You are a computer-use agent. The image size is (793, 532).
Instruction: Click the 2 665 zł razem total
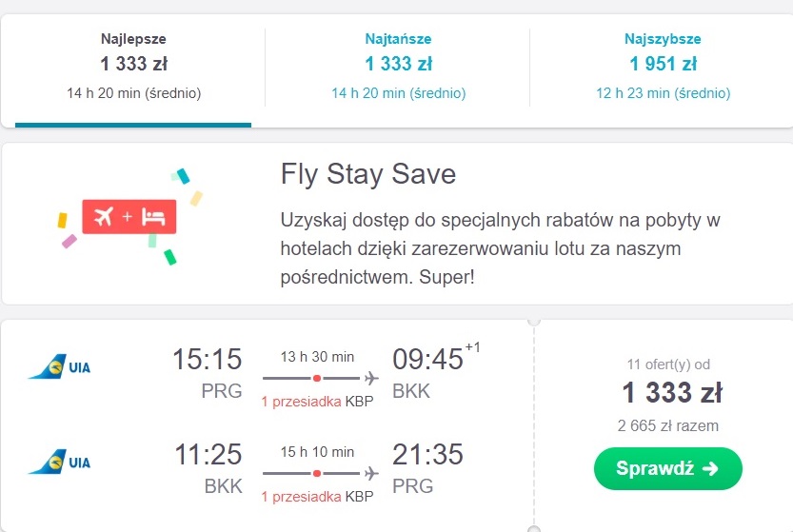[x=667, y=425]
